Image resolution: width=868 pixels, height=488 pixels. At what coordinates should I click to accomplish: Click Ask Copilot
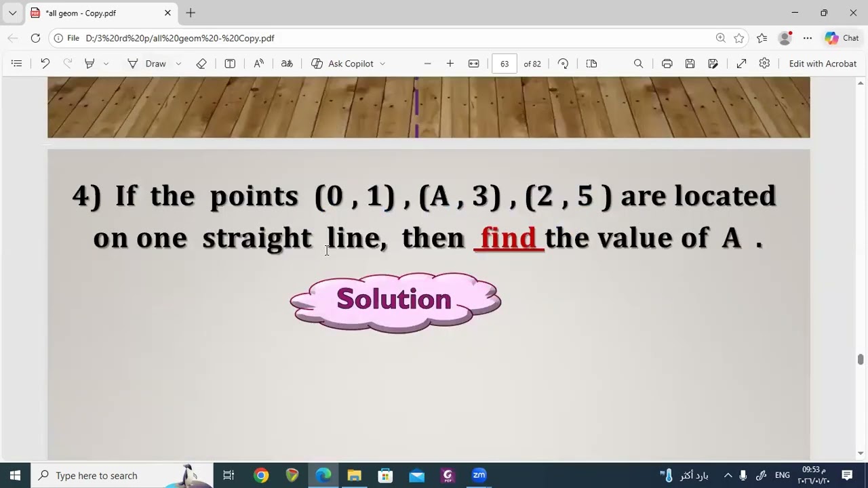[x=342, y=64]
